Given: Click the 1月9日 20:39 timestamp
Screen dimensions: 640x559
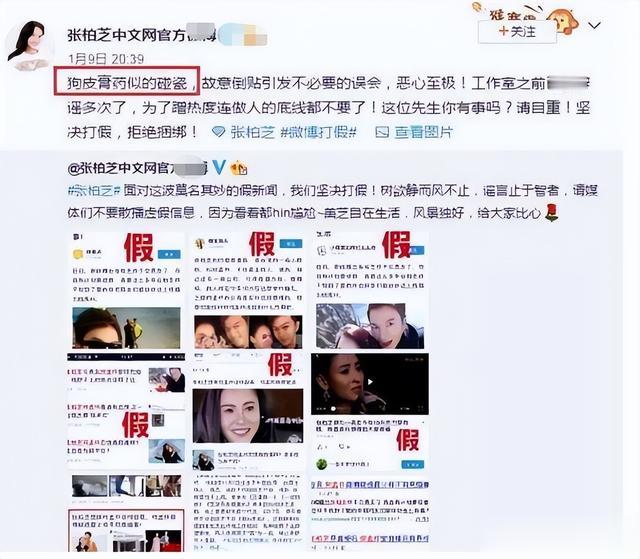Looking at the screenshot, I should pyautogui.click(x=106, y=59).
